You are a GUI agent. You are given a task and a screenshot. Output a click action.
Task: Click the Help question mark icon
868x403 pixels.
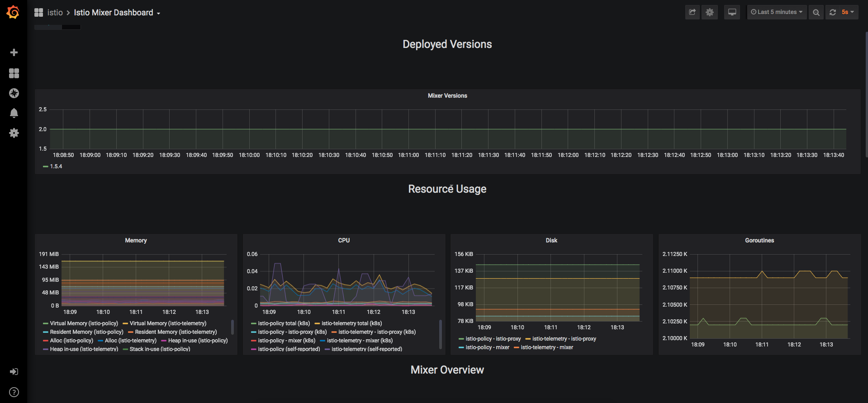pos(14,392)
